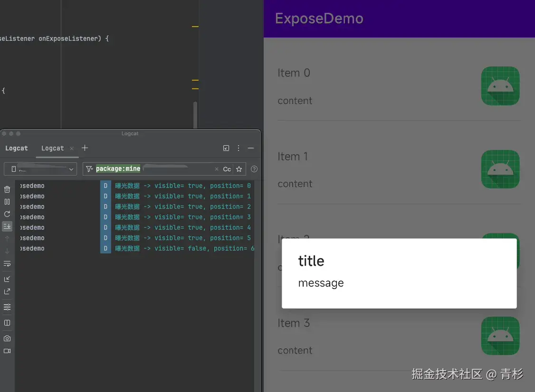
Task: Star the current Logcat filter as favorite
Action: (x=239, y=168)
